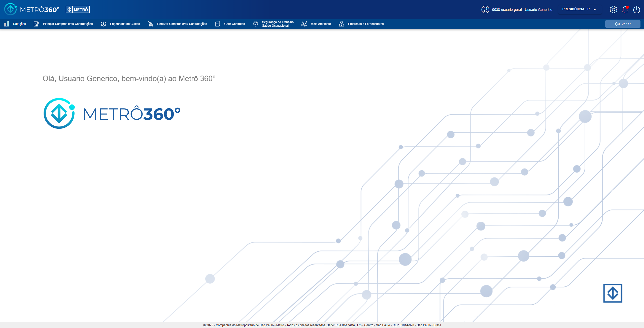Open Realizar Compras e/ou Contratações menu
Screen dimensions: 644x328
coord(178,24)
